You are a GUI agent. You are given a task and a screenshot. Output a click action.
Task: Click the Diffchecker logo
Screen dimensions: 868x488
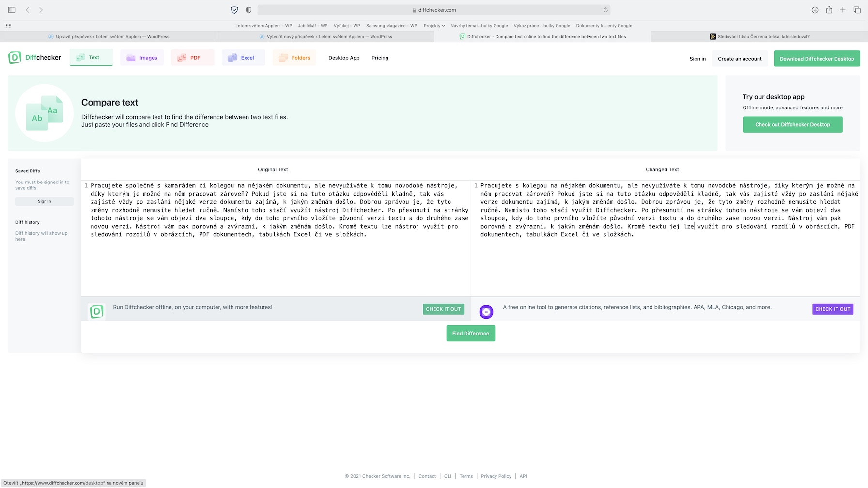point(34,58)
